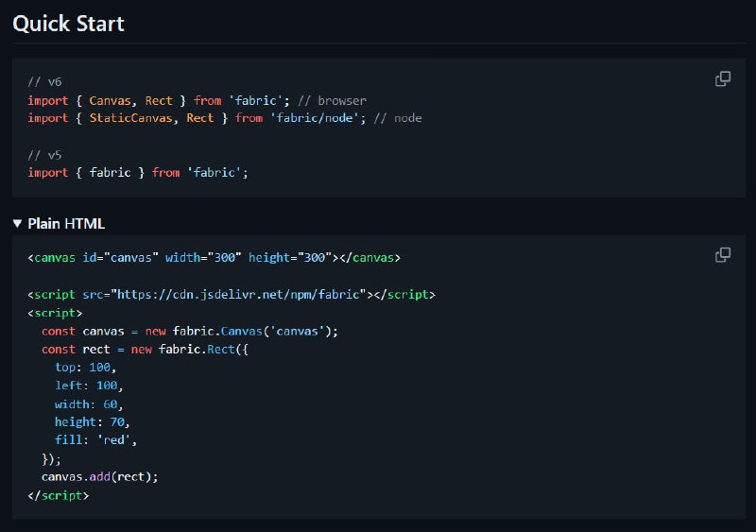Click the top: 100 property line

pos(86,368)
